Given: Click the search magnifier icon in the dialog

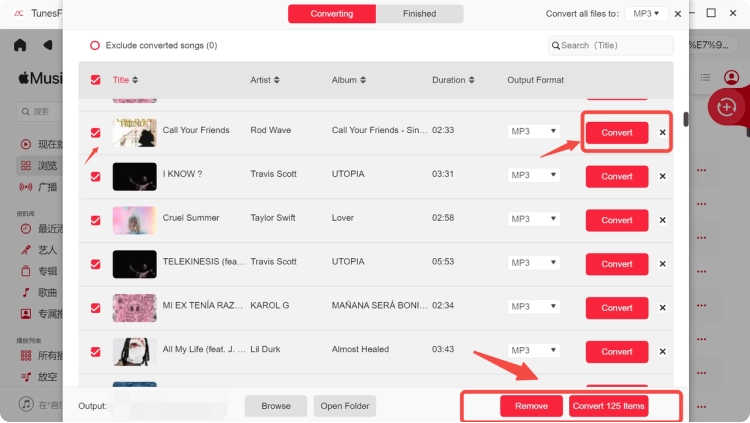Looking at the screenshot, I should 555,45.
